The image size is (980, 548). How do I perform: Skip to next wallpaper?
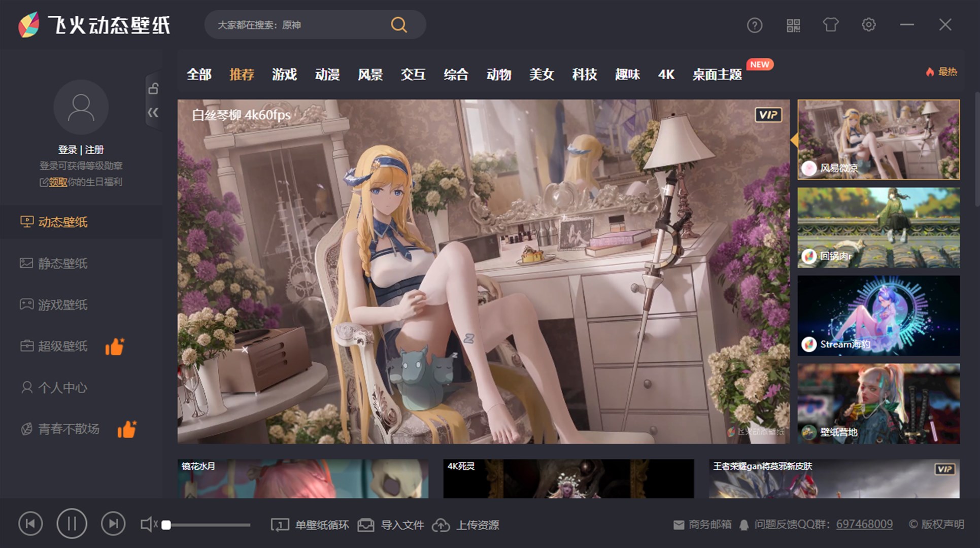[113, 524]
